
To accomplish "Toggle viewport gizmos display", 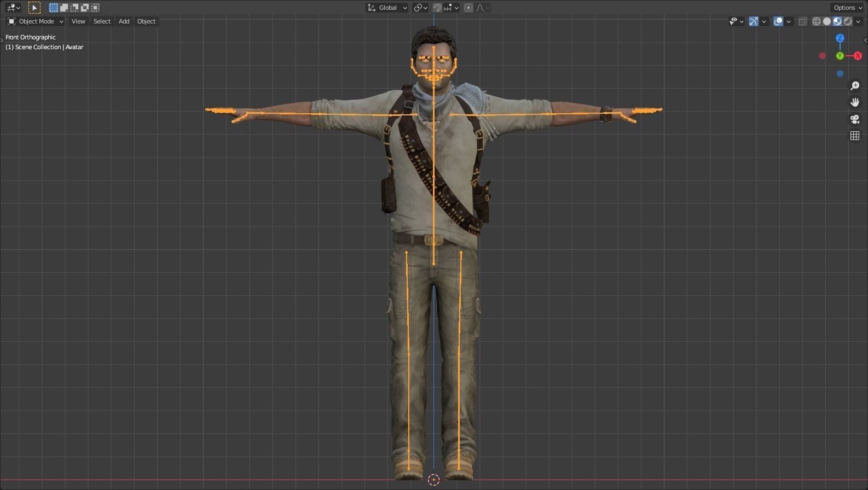I will pyautogui.click(x=754, y=21).
